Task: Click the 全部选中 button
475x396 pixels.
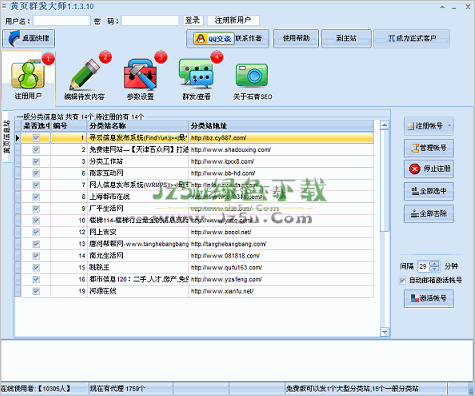Action: (429, 191)
